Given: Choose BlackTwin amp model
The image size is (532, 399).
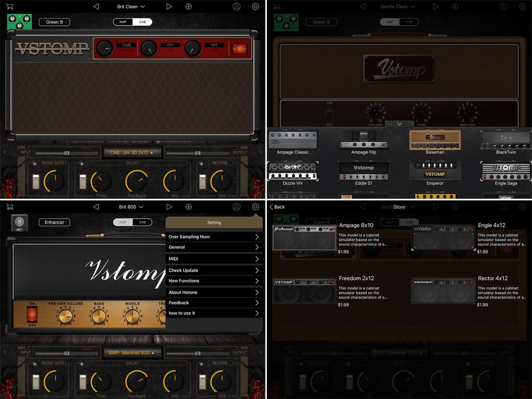Looking at the screenshot, I should 506,142.
